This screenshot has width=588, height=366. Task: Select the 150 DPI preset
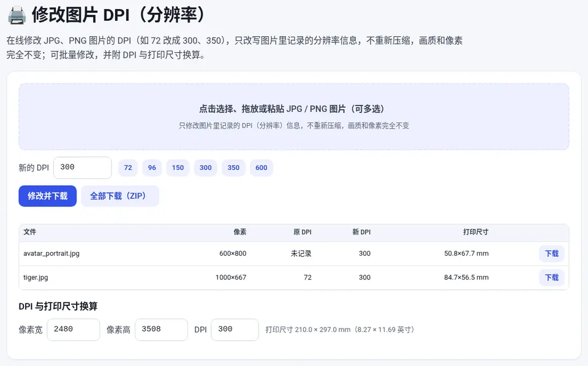pyautogui.click(x=178, y=168)
